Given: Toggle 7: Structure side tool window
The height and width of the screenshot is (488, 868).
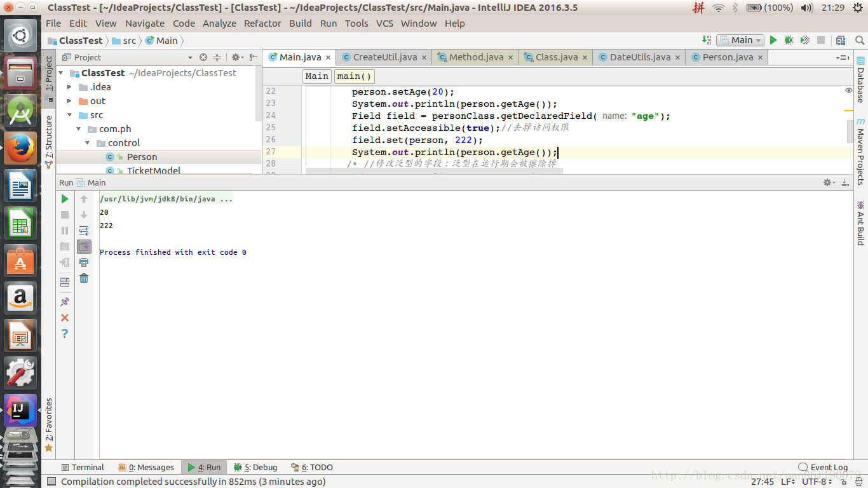Looking at the screenshot, I should point(49,141).
